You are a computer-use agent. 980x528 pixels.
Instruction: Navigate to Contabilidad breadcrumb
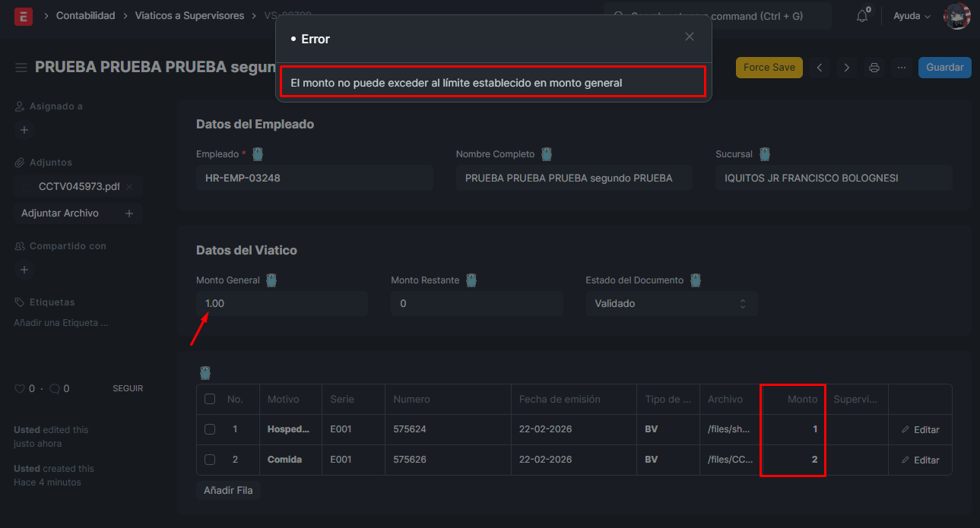(86, 16)
